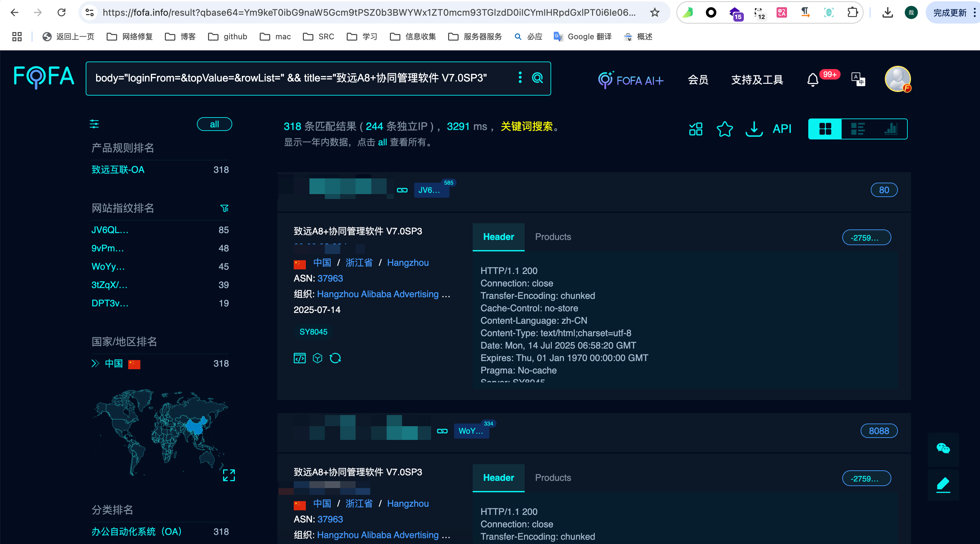The image size is (980, 544).
Task: Open the filter sliders icon in sidebar
Action: [94, 124]
